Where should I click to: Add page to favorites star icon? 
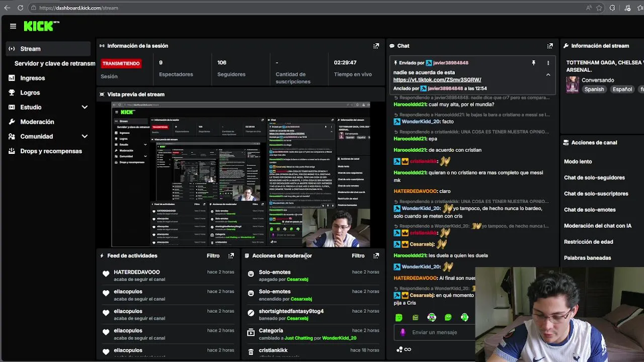point(600,8)
